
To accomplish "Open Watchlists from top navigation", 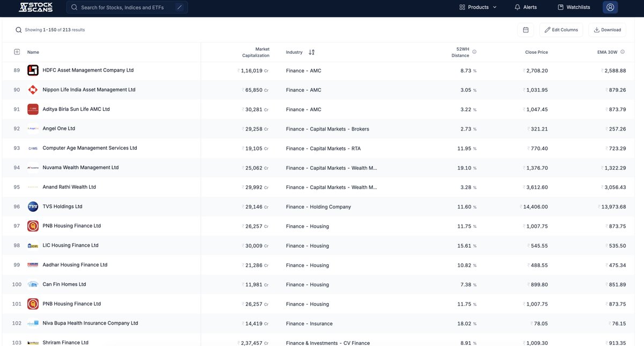I will click(x=574, y=8).
